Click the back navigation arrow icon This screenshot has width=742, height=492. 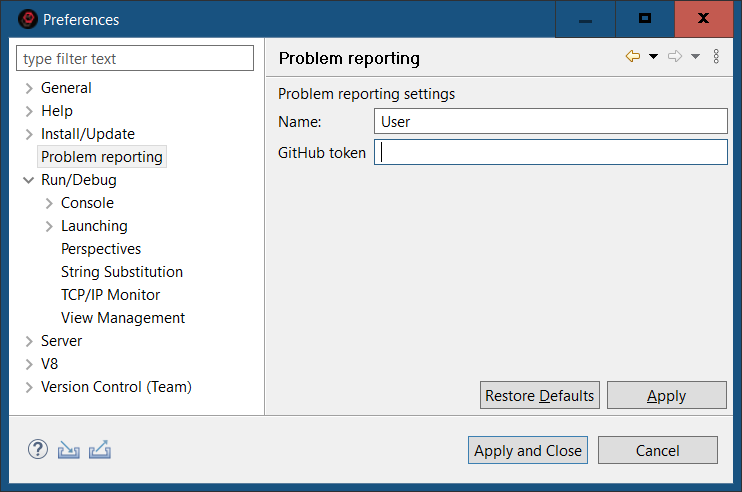pos(632,57)
